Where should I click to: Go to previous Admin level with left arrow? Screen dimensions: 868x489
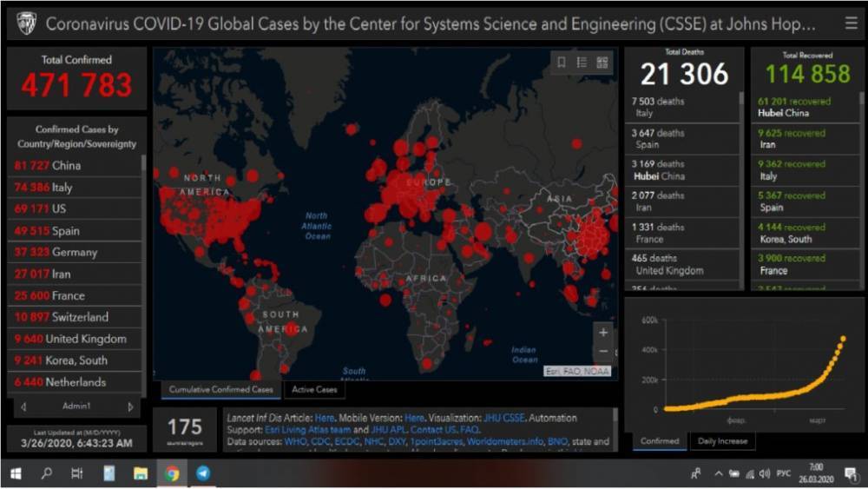pyautogui.click(x=23, y=406)
